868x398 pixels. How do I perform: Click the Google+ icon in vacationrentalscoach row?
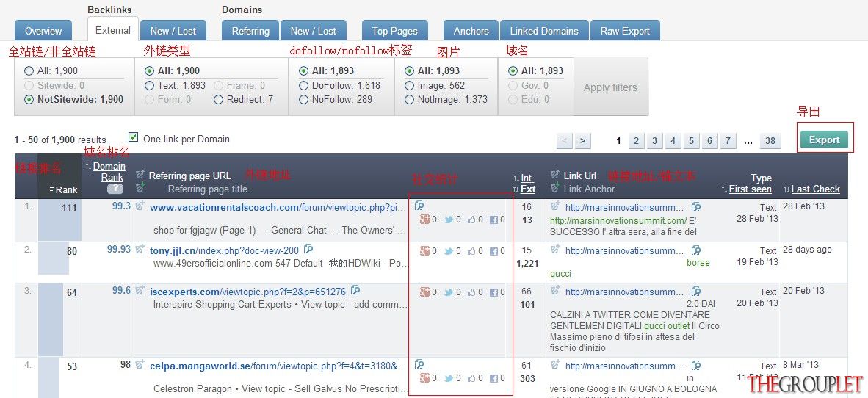point(424,220)
